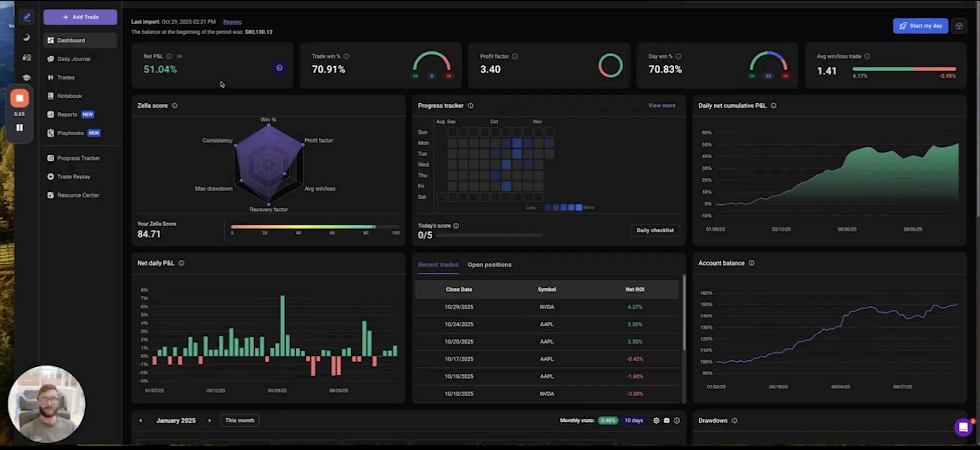The image size is (980, 450).
Task: Click the Zella Score gradient bar
Action: point(303,227)
